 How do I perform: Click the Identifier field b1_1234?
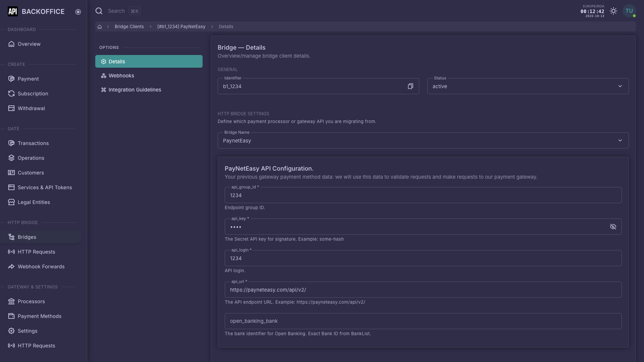coord(318,86)
